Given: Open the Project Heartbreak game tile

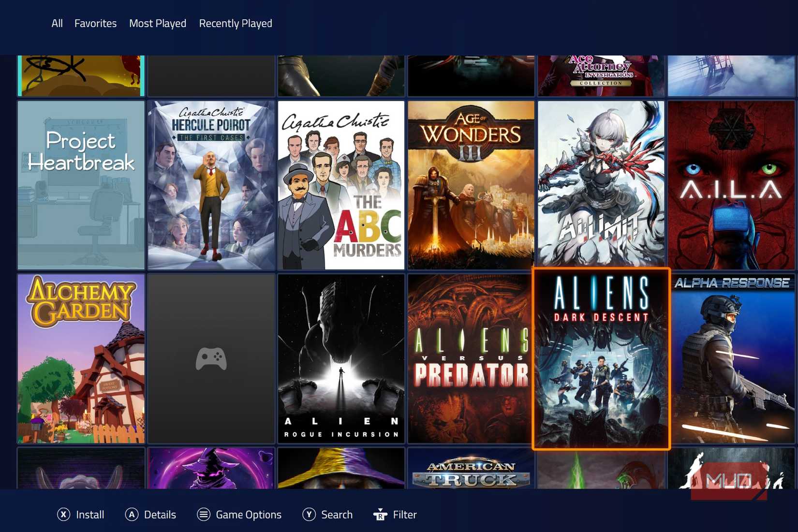Looking at the screenshot, I should tap(81, 184).
